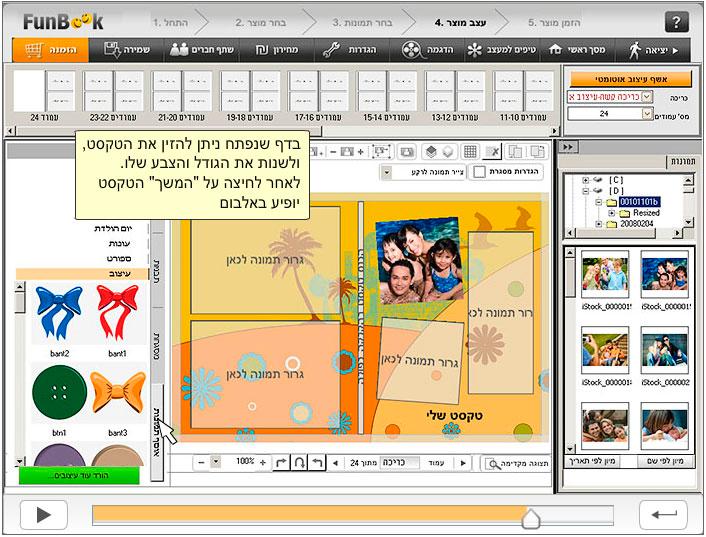Select the orange bow bant3 clipart
This screenshot has width=706, height=537.
(x=118, y=391)
